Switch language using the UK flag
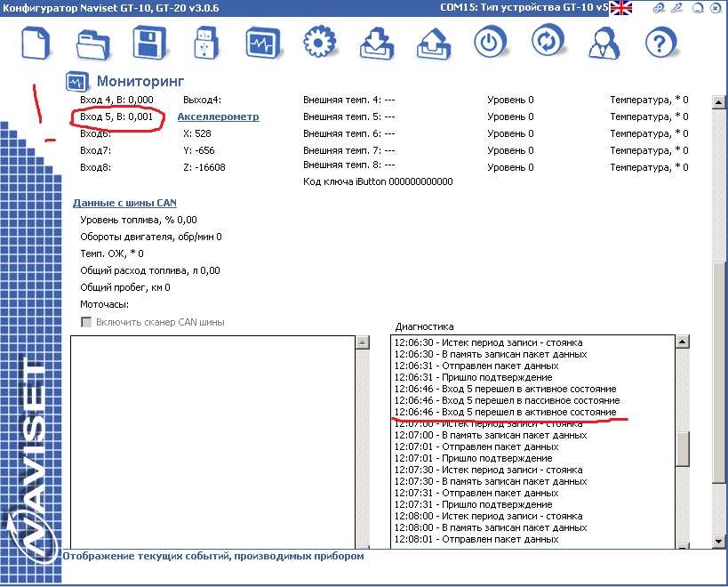Screen dimensions: 728x587 620,8
